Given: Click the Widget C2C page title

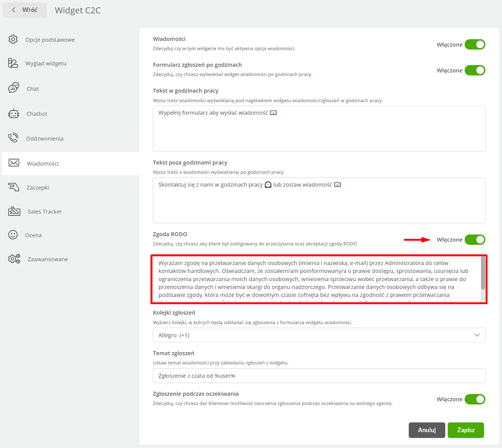Looking at the screenshot, I should 78,10.
